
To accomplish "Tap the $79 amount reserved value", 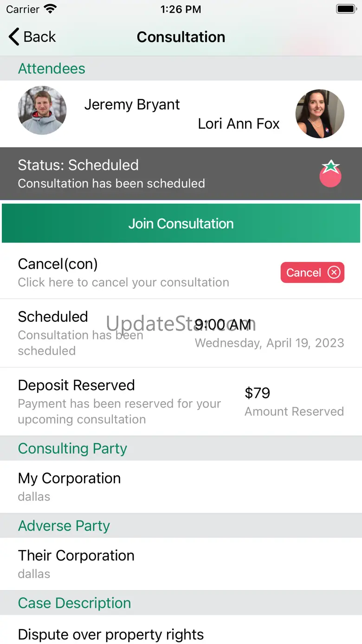I will coord(257,393).
